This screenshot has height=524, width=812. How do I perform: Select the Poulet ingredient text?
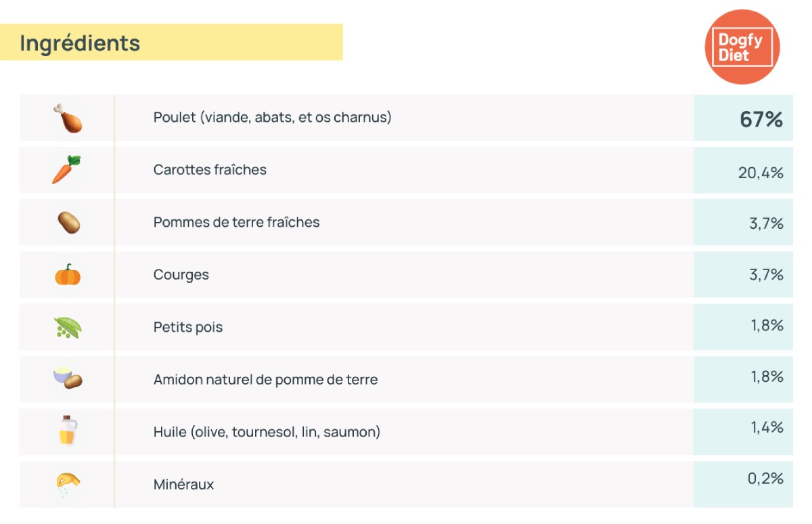pyautogui.click(x=273, y=117)
